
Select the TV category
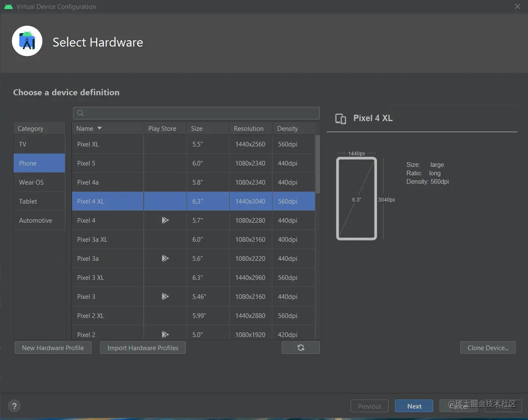click(x=39, y=144)
